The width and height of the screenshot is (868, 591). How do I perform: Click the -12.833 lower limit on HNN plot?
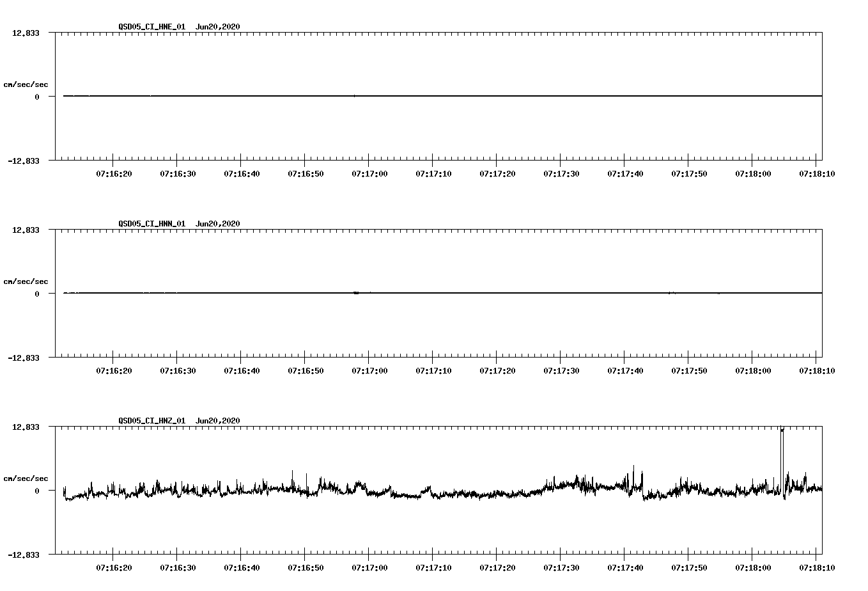[24, 358]
